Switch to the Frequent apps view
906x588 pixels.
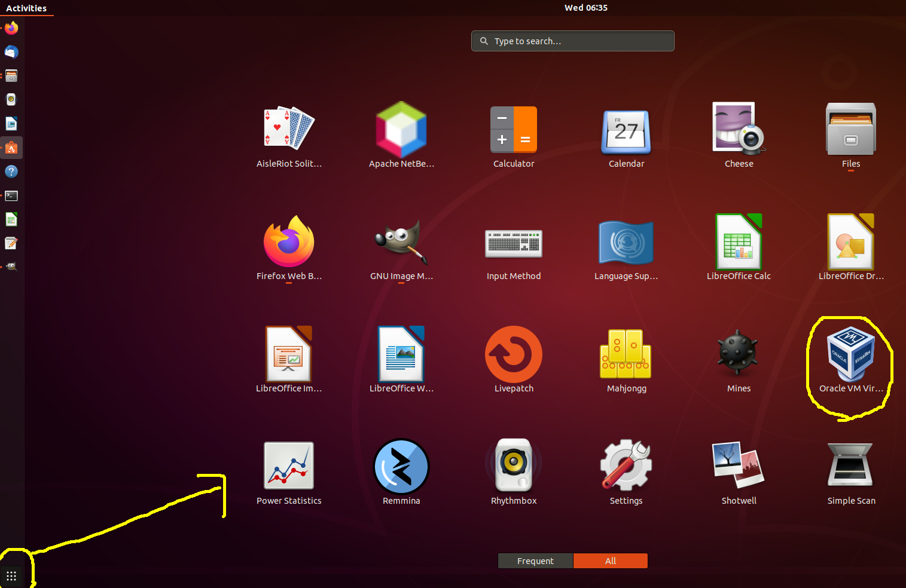pos(535,561)
